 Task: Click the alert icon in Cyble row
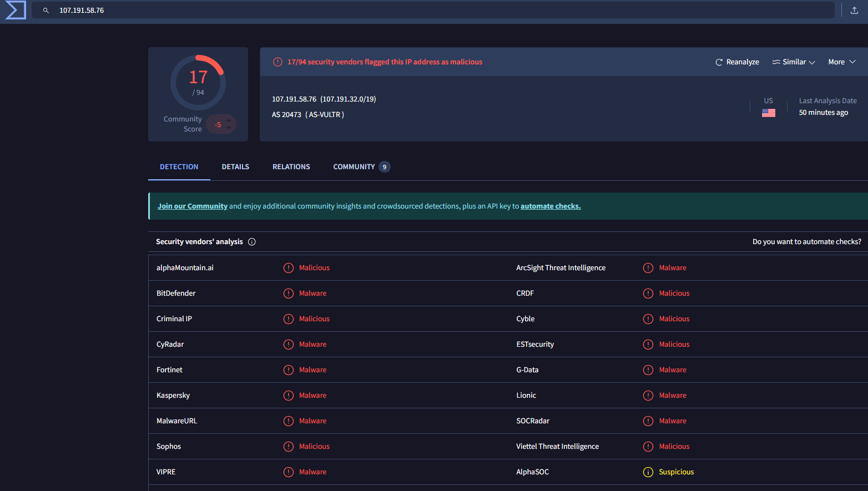[x=648, y=319]
